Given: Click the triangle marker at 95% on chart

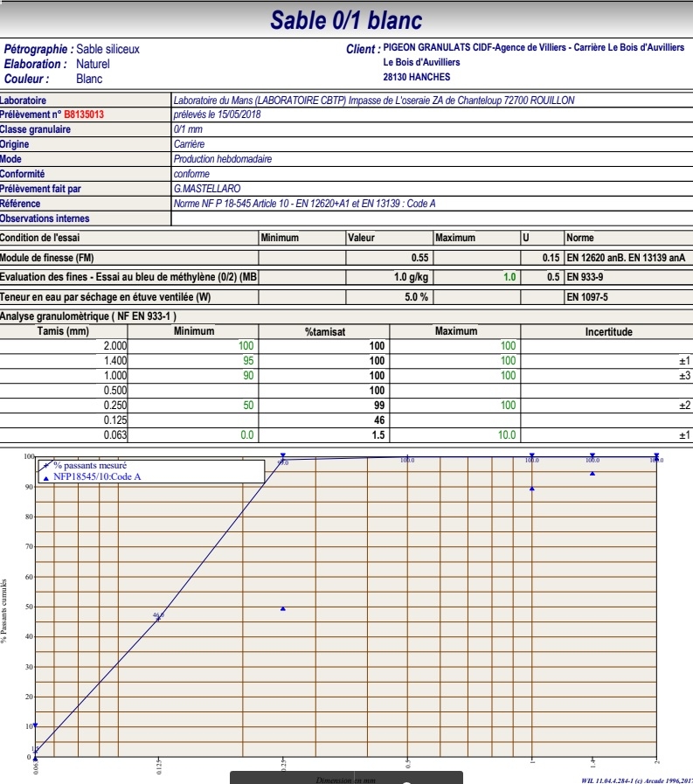Looking at the screenshot, I should pos(593,474).
